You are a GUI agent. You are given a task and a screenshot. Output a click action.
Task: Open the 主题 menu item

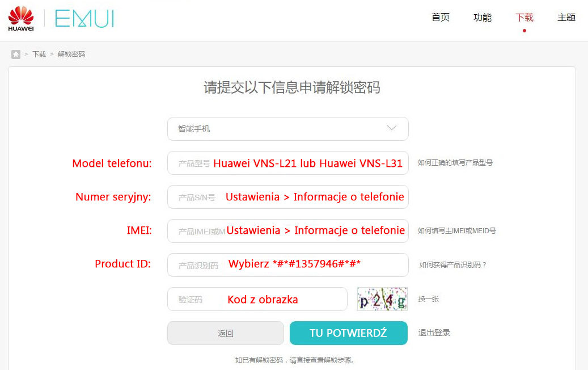(x=566, y=17)
